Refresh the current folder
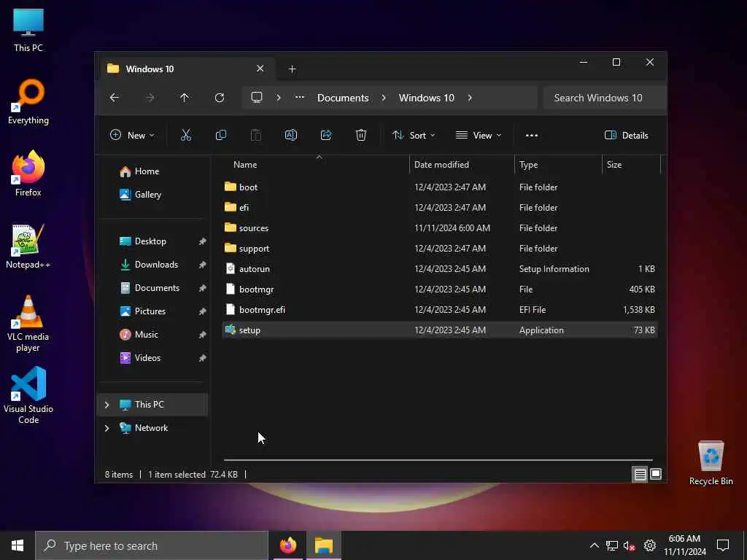Viewport: 747px width, 560px height. pyautogui.click(x=219, y=98)
